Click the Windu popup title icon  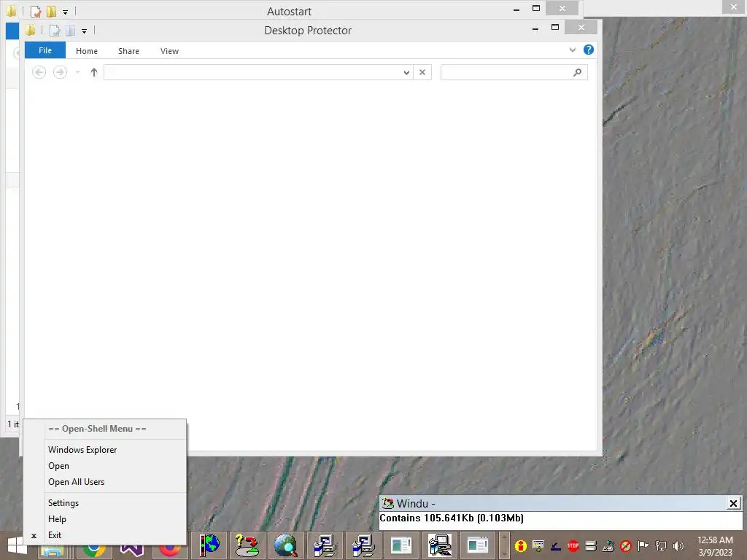tap(388, 503)
